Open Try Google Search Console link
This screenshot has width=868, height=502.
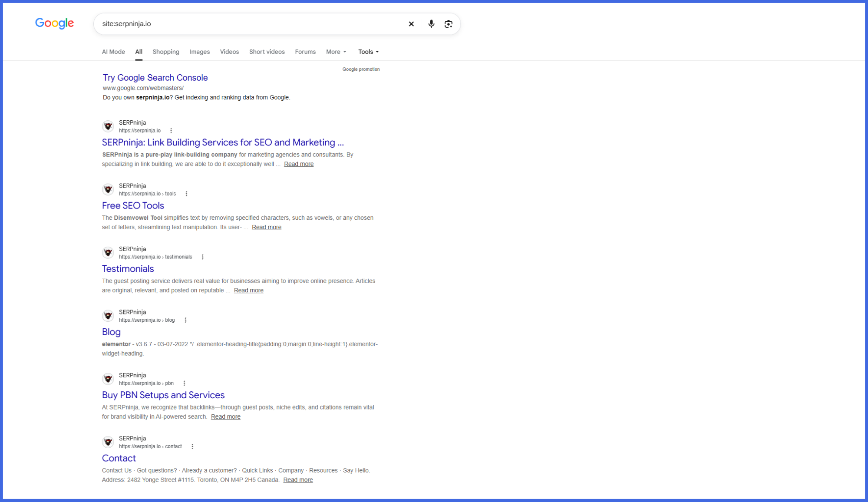click(155, 78)
